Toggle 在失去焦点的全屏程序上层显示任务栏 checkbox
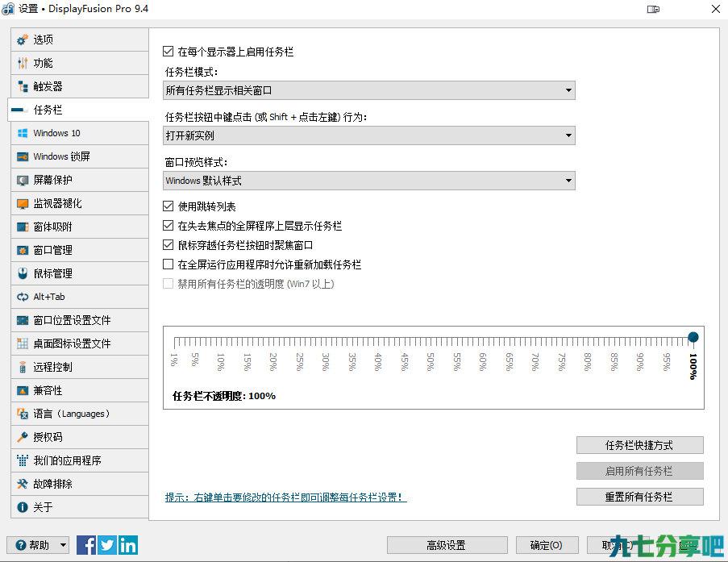The width and height of the screenshot is (728, 562). click(168, 225)
